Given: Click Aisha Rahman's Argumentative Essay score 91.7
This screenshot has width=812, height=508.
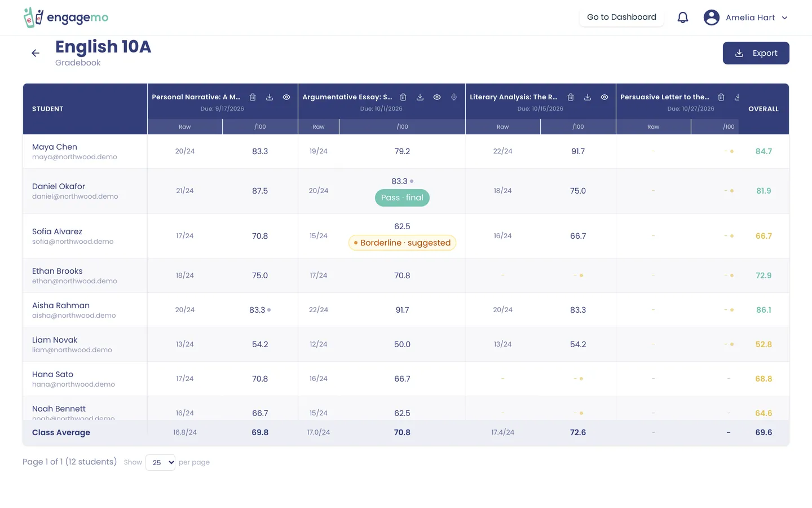Looking at the screenshot, I should pyautogui.click(x=402, y=310).
